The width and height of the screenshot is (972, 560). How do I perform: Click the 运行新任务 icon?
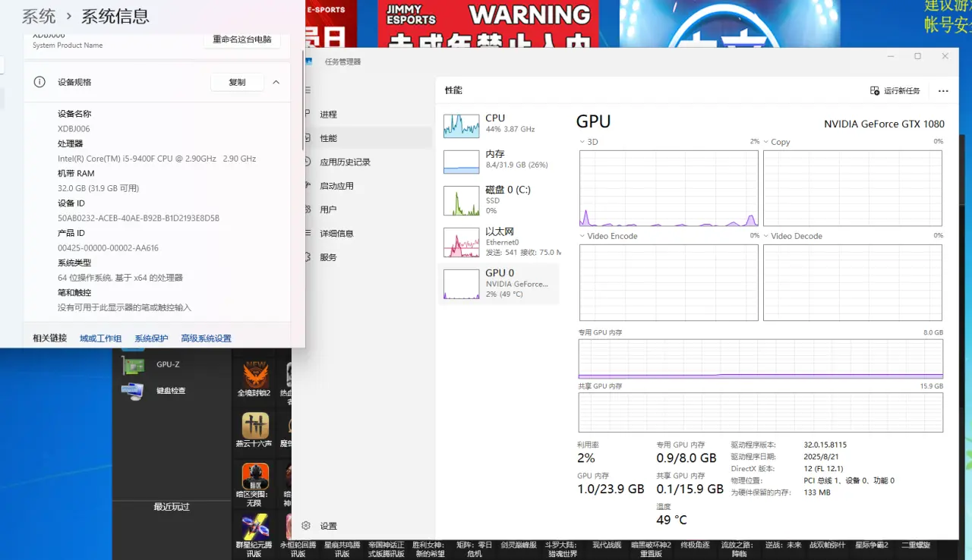(875, 90)
